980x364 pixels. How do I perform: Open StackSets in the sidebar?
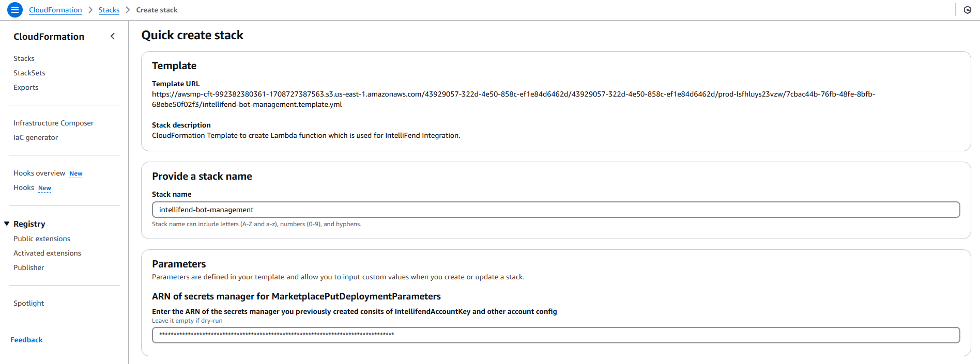[x=29, y=73]
